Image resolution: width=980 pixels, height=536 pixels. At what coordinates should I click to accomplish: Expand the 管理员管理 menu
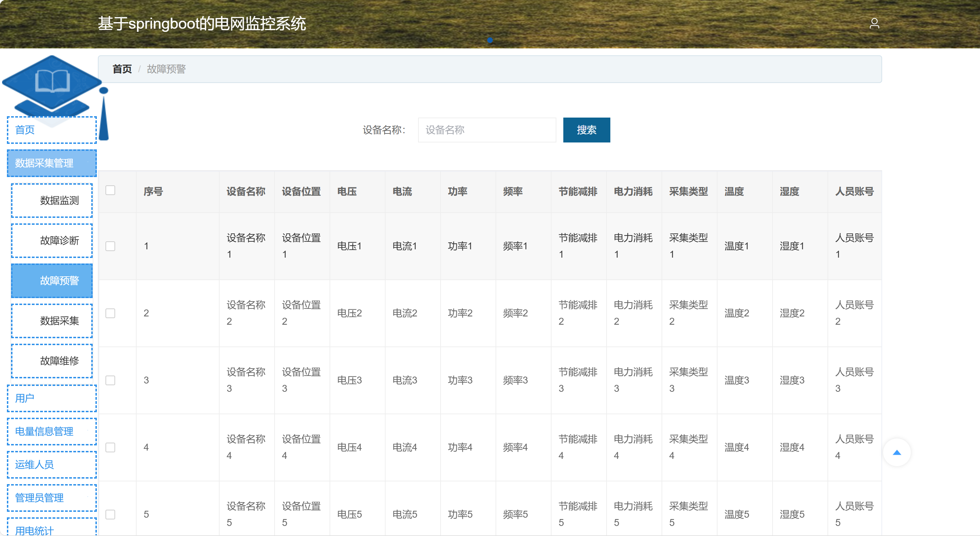52,498
